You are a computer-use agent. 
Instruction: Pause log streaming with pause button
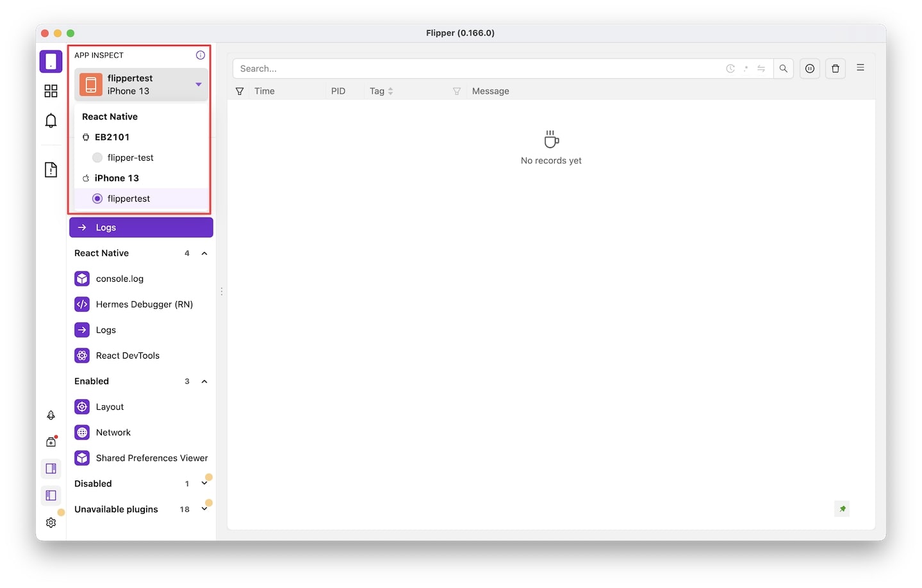click(810, 69)
